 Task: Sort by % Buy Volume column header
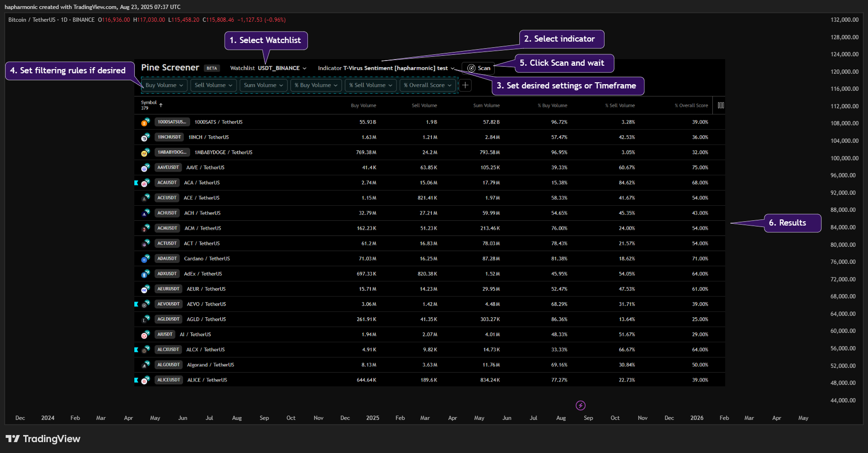552,105
